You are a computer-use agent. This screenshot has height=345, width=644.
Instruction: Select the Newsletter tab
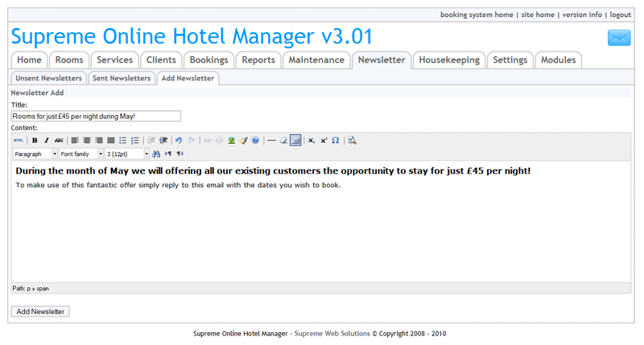pos(382,60)
